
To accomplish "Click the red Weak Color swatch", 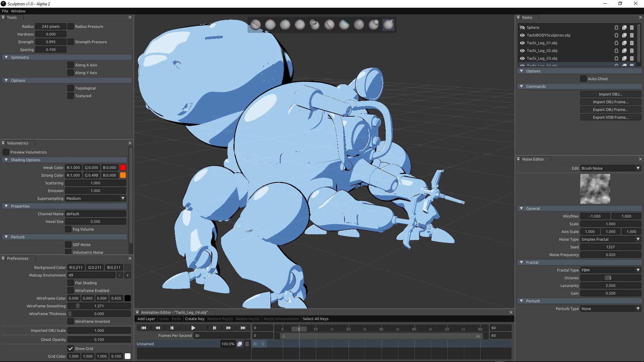I will point(123,168).
